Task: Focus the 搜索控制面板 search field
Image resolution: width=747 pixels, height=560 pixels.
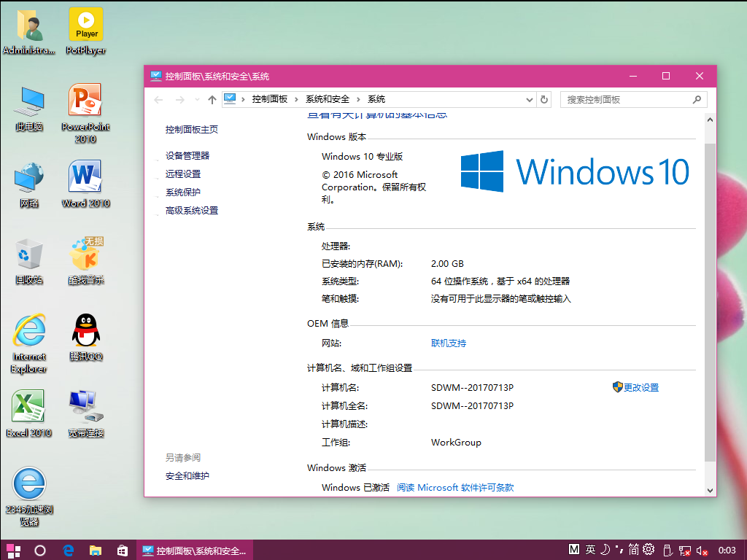Action: (633, 99)
